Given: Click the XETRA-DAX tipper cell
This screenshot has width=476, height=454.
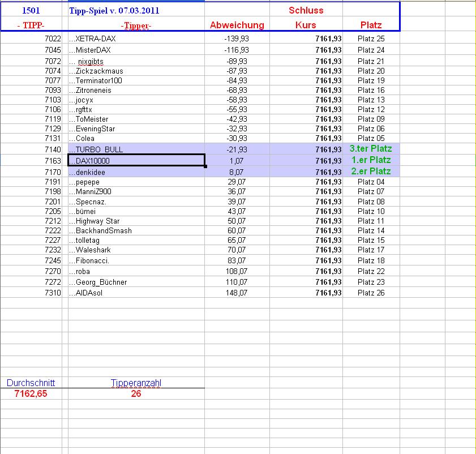Looking at the screenshot, I should 136,38.
